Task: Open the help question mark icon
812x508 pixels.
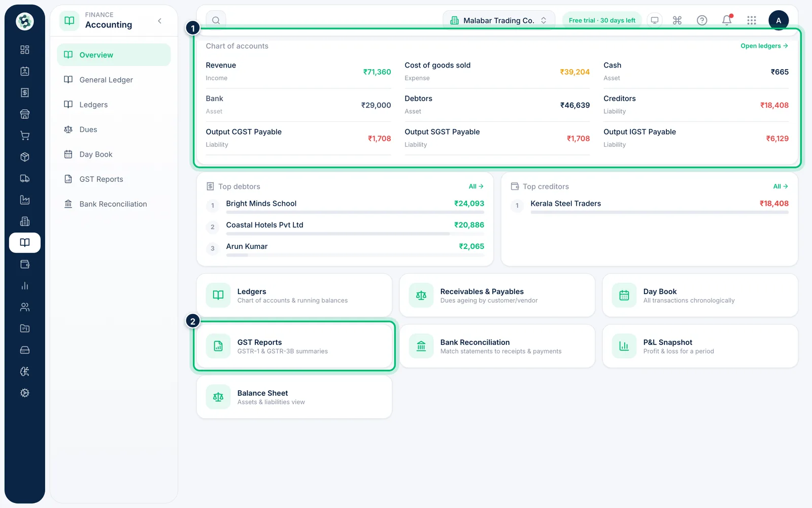Action: click(702, 20)
